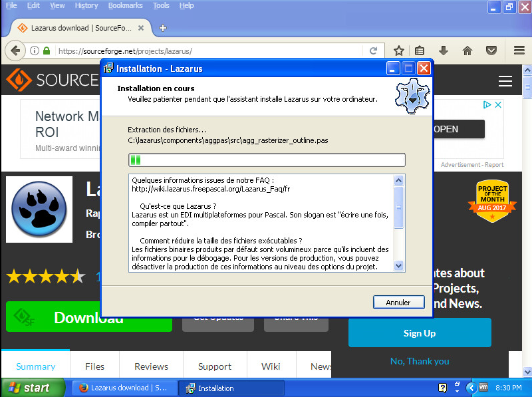This screenshot has height=397, width=532.
Task: Click the SourceForge logo in page header
Action: (53, 80)
